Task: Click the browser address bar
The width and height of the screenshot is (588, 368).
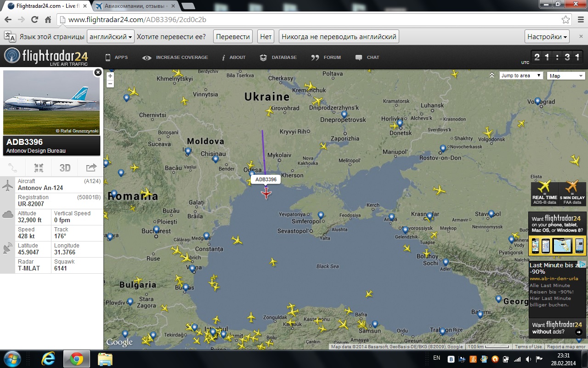Action: (312, 20)
